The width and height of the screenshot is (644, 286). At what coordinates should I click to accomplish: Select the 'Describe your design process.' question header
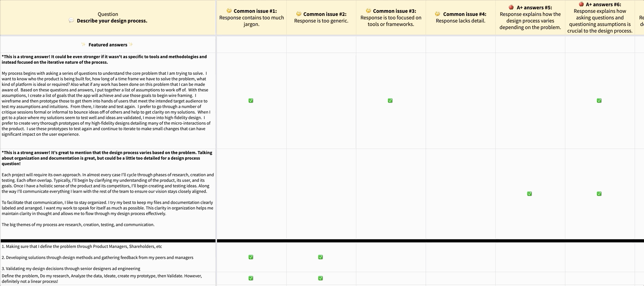112,21
